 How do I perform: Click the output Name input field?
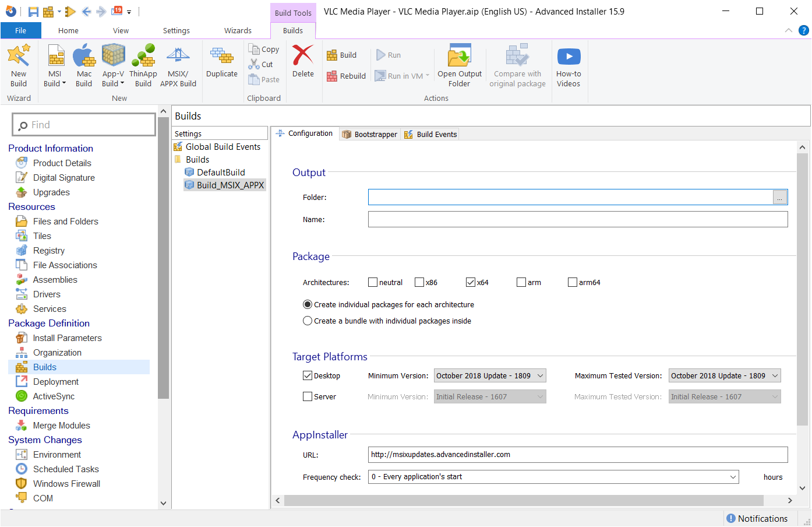tap(578, 219)
